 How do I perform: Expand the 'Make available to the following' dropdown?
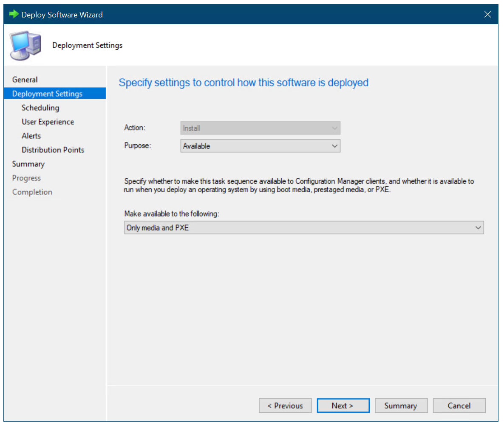coord(303,227)
